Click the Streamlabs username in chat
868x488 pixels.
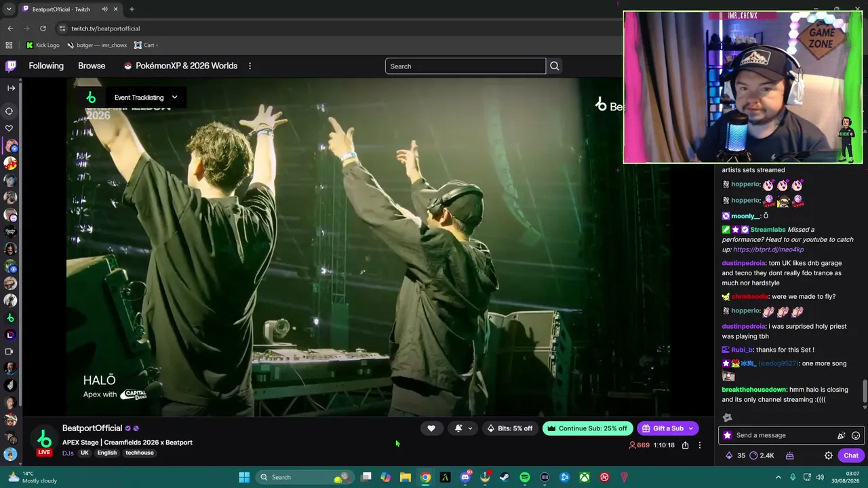pyautogui.click(x=768, y=230)
